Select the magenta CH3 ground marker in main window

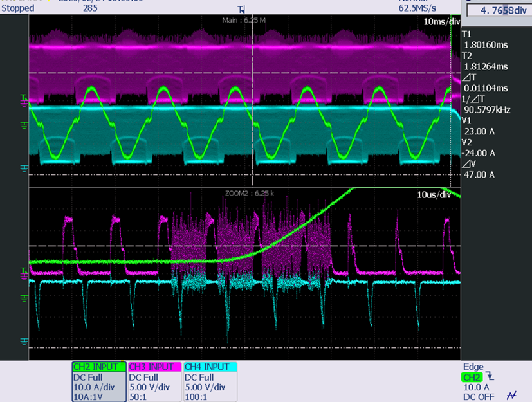24,104
